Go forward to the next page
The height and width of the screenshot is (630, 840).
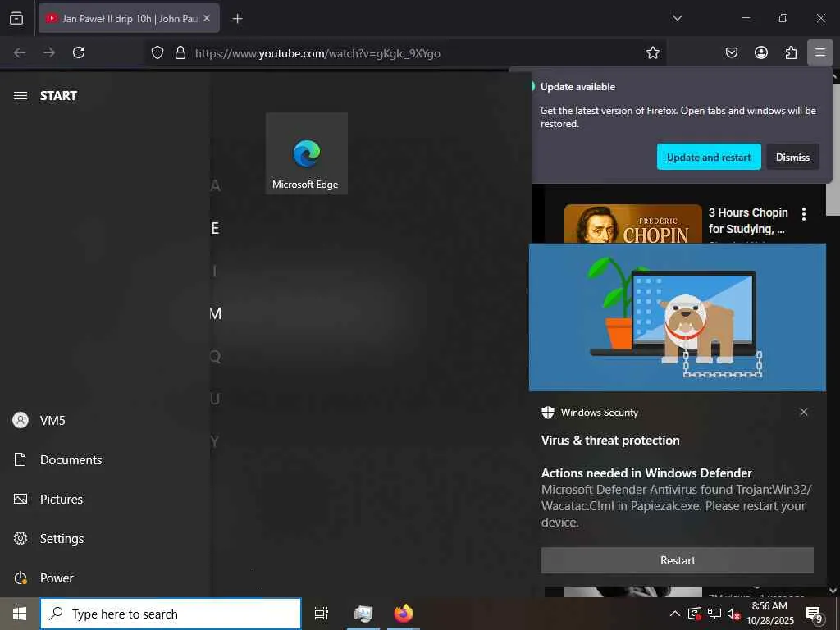click(49, 52)
